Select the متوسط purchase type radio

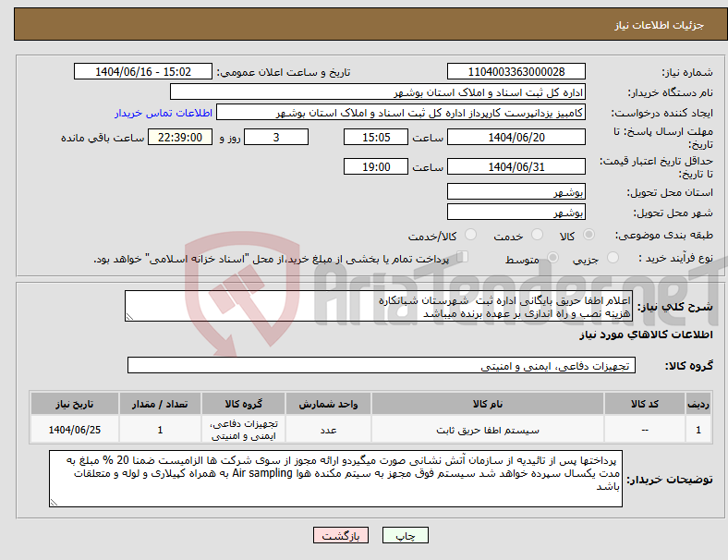tap(552, 257)
